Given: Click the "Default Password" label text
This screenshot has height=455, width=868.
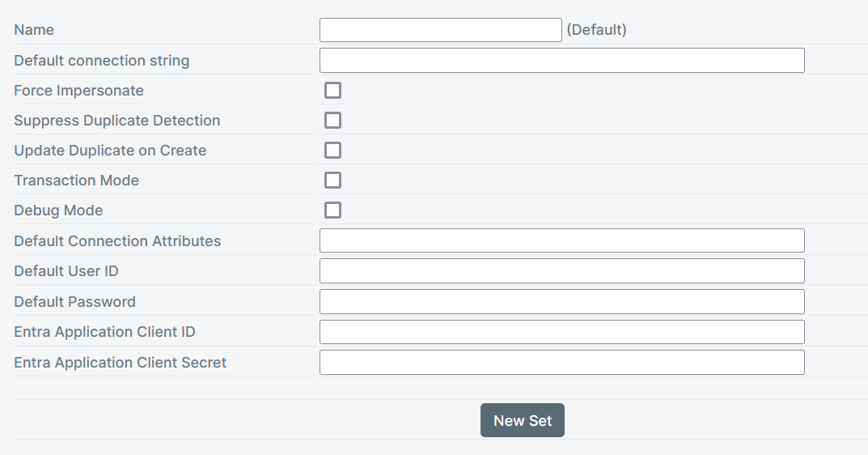Looking at the screenshot, I should pyautogui.click(x=74, y=302).
